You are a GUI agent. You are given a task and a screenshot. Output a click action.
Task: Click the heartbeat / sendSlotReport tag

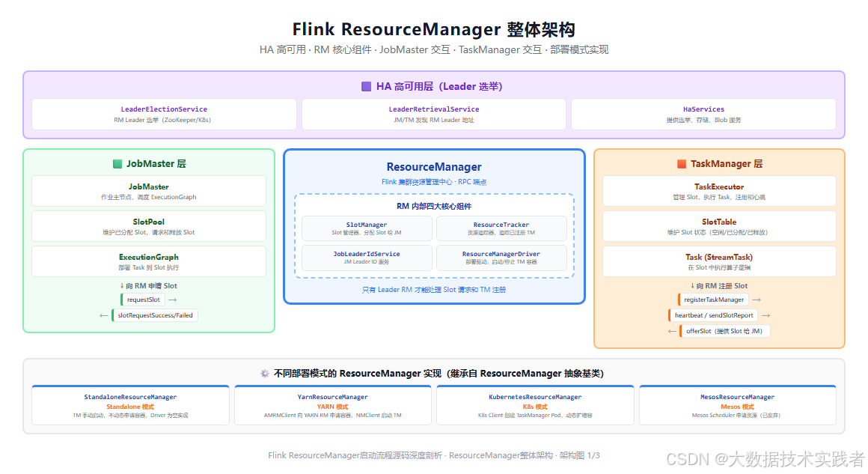click(x=714, y=315)
